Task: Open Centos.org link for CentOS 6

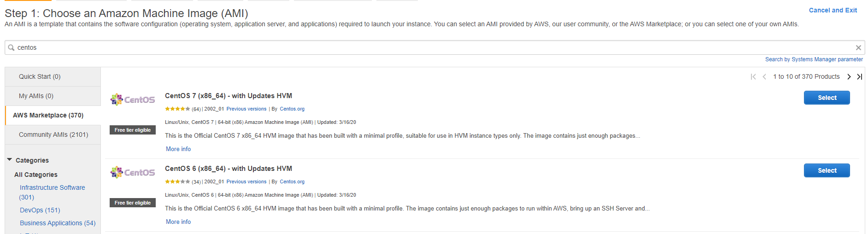Action: 292,182
